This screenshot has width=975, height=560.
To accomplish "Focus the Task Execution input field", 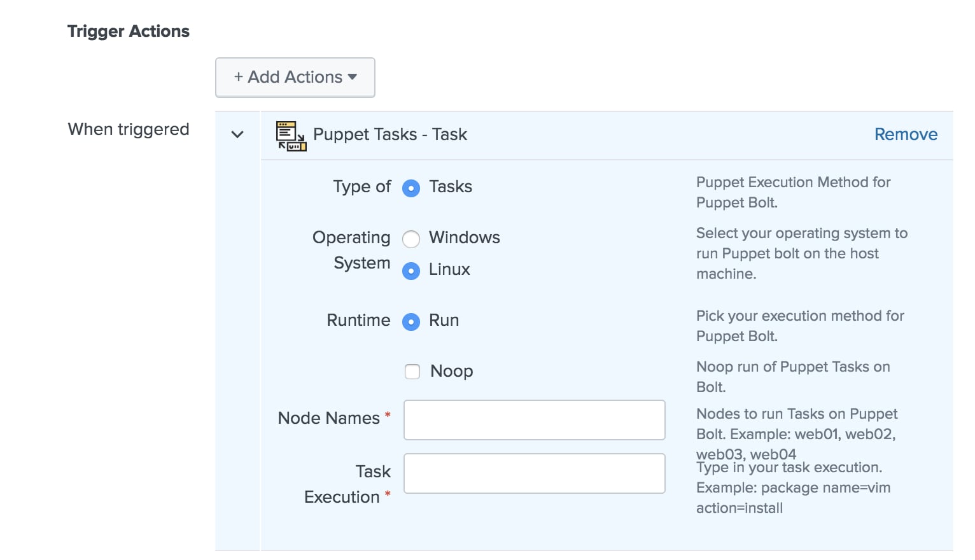I will 535,473.
